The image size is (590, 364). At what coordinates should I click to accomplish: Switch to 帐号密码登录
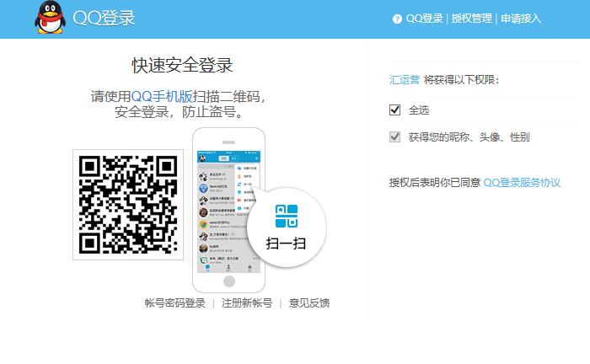(175, 303)
